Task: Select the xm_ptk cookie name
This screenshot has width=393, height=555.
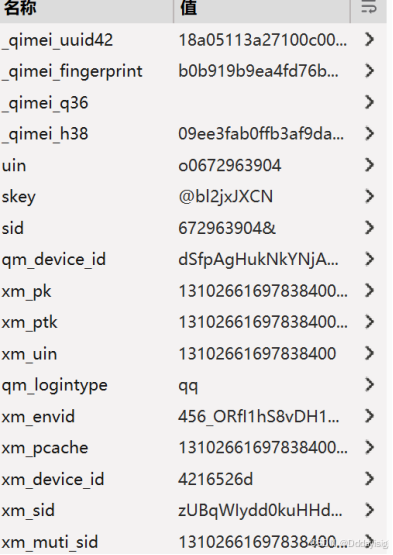Action: click(29, 323)
